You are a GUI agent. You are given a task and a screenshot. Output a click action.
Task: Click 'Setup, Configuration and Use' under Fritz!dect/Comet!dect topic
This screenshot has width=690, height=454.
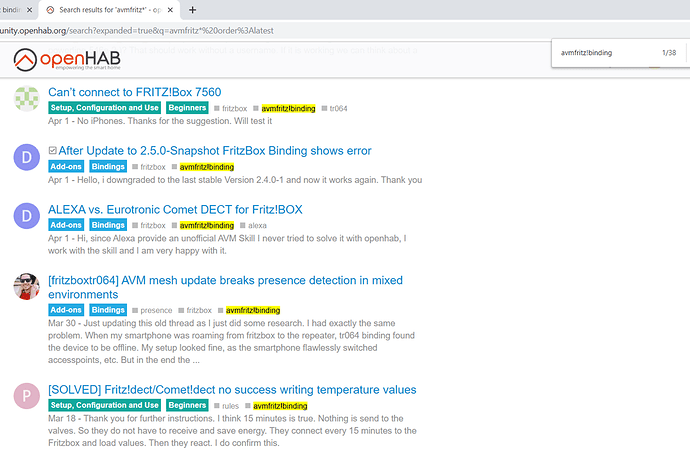[104, 405]
